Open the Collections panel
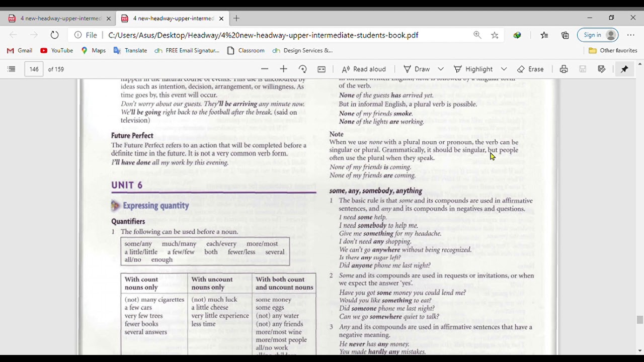Viewport: 644px width, 362px height. (565, 35)
